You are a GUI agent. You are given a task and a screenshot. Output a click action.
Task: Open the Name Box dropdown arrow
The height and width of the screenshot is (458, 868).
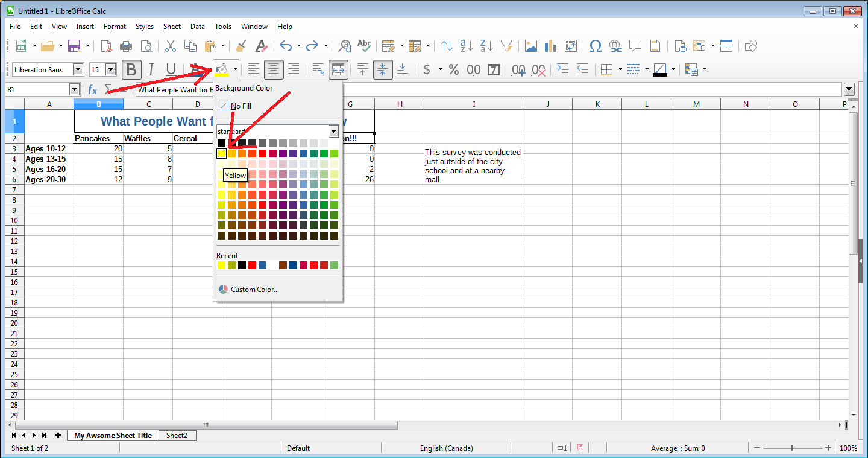point(74,89)
